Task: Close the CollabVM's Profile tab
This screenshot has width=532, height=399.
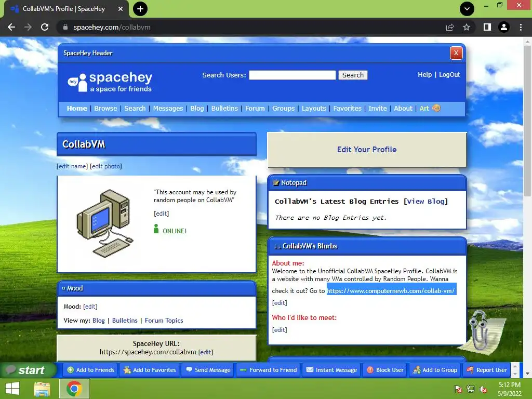Action: click(x=121, y=9)
